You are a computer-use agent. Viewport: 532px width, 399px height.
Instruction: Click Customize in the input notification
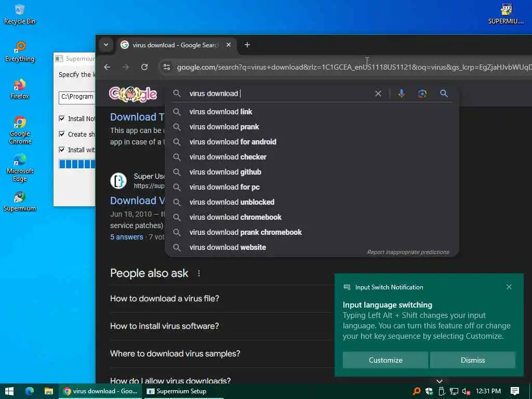385,360
